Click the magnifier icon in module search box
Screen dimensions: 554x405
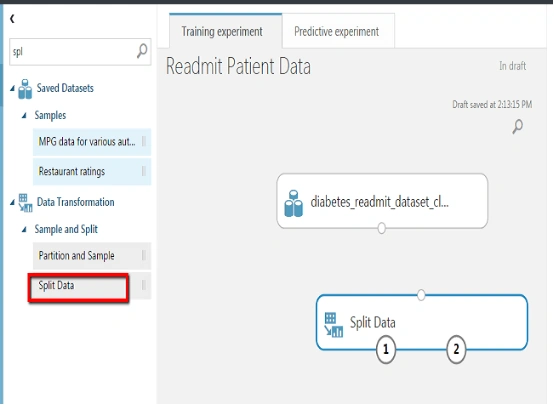click(142, 51)
